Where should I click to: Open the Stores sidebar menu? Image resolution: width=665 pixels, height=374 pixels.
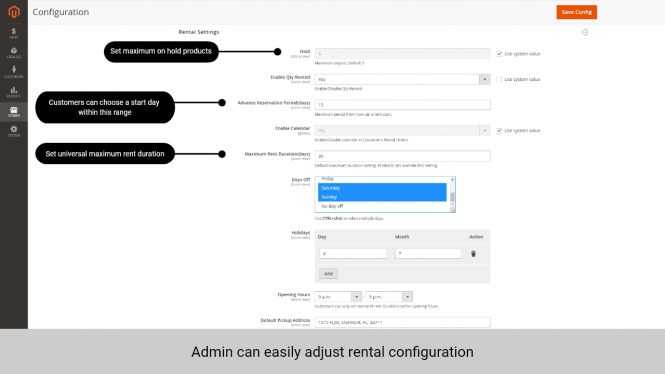click(x=14, y=112)
